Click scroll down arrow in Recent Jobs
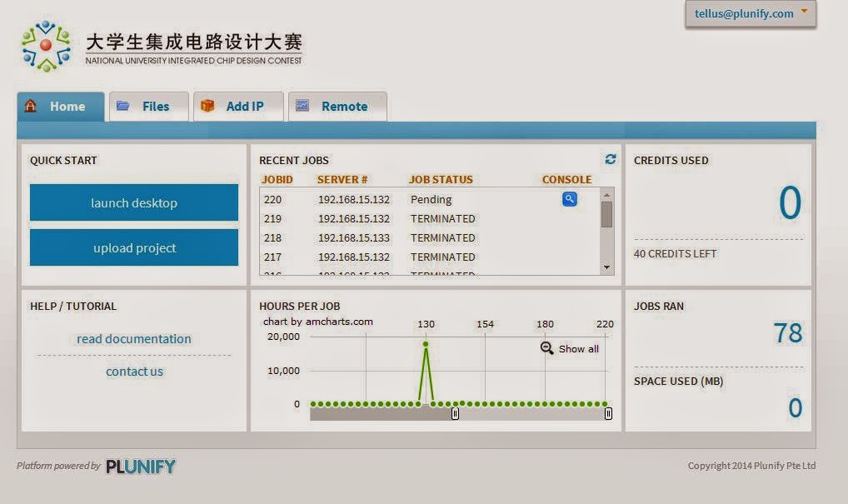The image size is (848, 504). point(606,267)
